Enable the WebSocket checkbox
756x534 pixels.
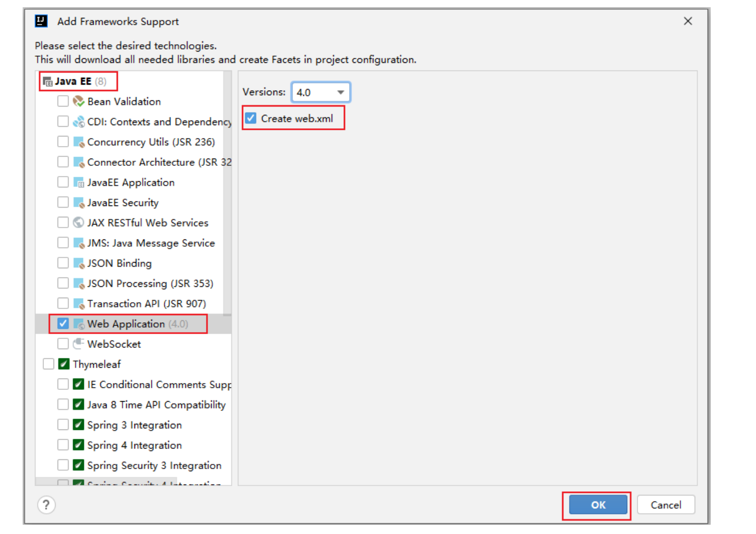63,343
